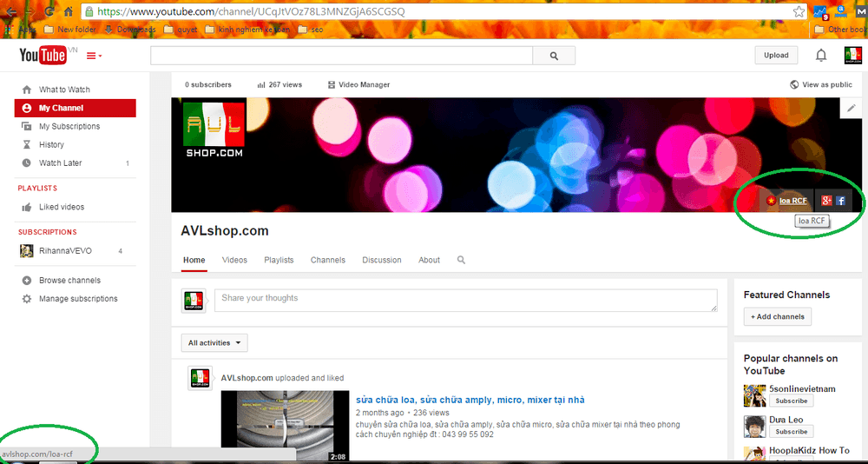
Task: Open the guide menu beside YouTube logo
Action: tap(94, 56)
